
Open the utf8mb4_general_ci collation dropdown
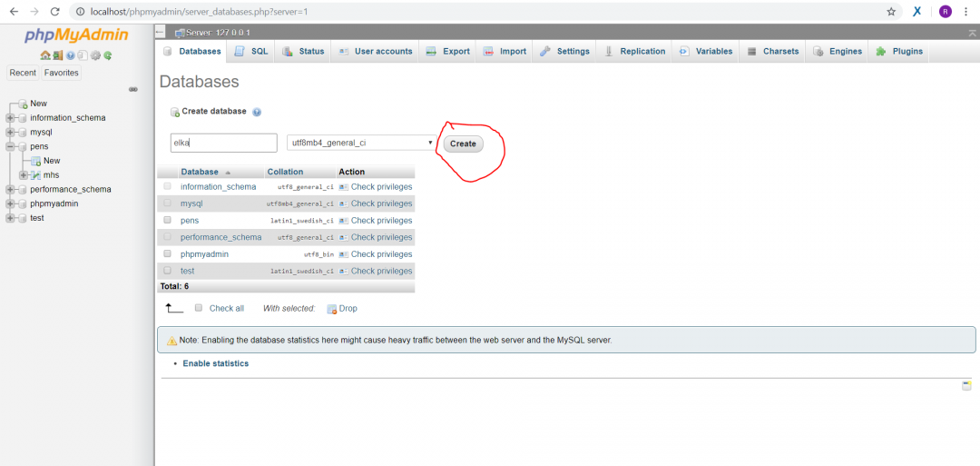[361, 143]
